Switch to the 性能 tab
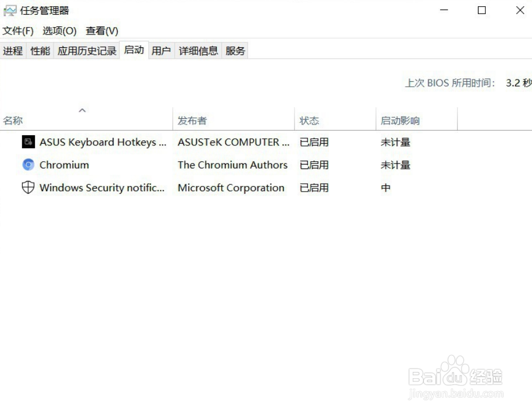Screen dimensions: 532x412 point(40,51)
